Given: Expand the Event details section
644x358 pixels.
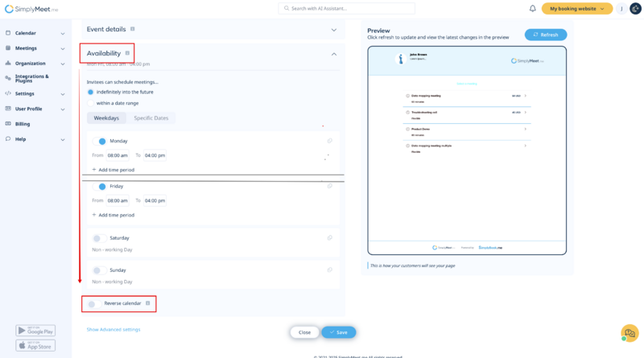Looking at the screenshot, I should click(x=334, y=30).
